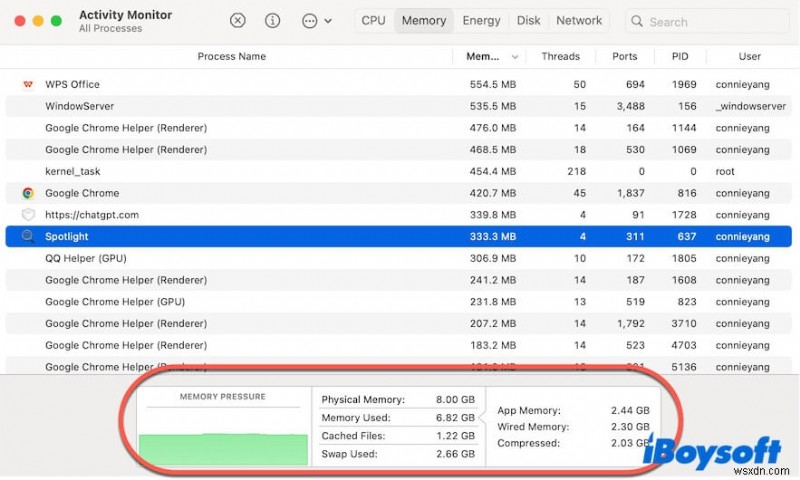Select the WPS Office process row
The image size is (800, 480).
pyautogui.click(x=398, y=84)
